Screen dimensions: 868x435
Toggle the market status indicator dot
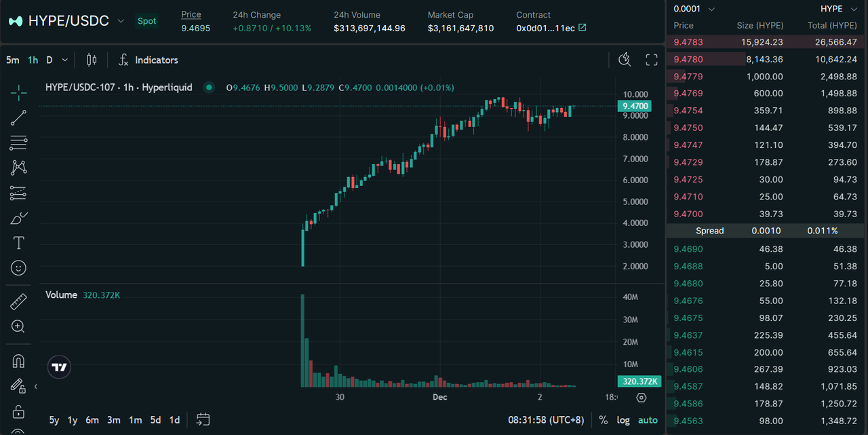209,88
